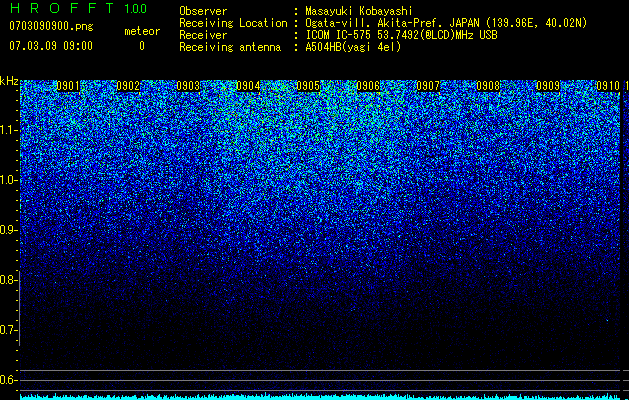Image resolution: width=629 pixels, height=400 pixels.
Task: Click the 1.1 kHz axis label
Action: pos(9,130)
